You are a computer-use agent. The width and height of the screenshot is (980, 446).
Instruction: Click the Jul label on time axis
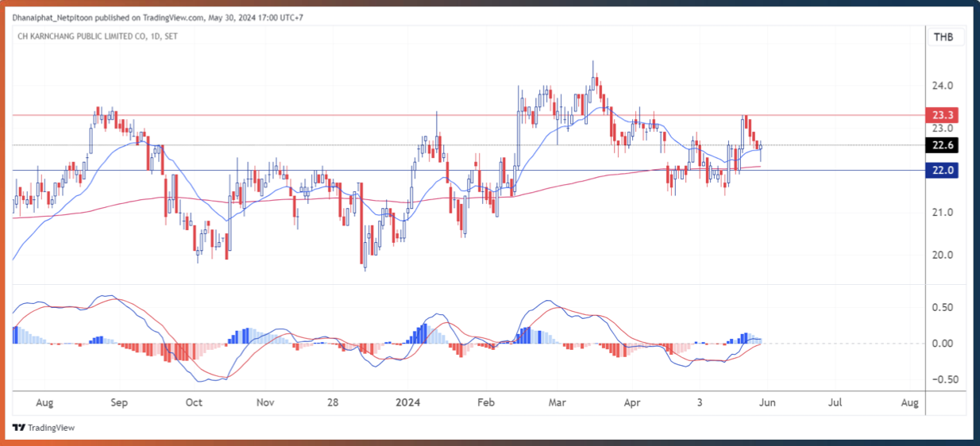pyautogui.click(x=835, y=403)
